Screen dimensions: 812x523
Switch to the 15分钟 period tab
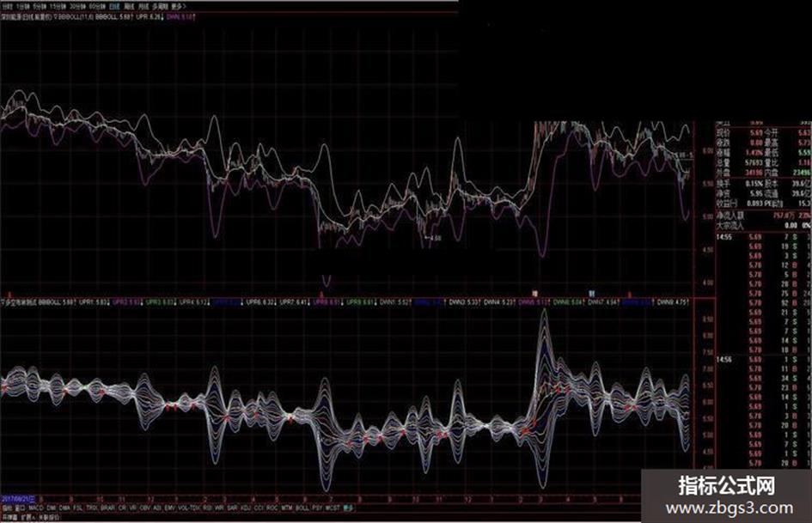[x=58, y=6]
